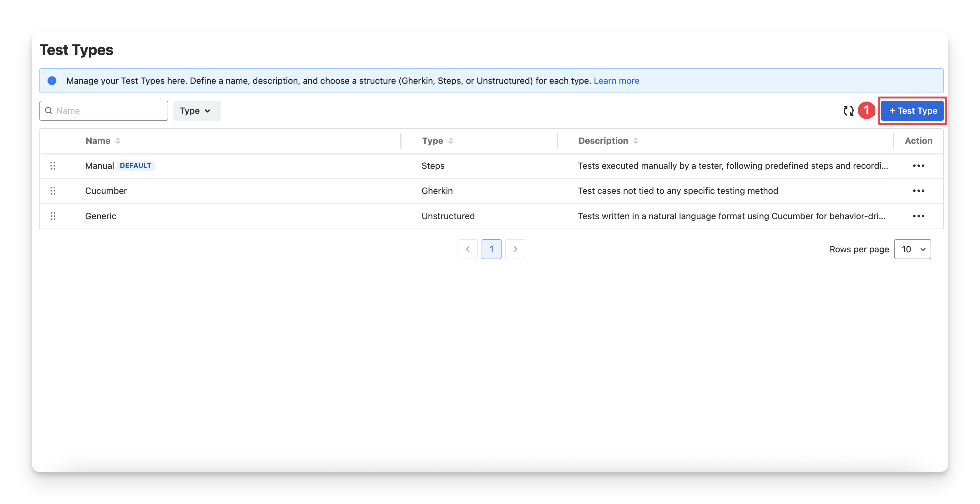Click the refresh icon near Test Type button
The image size is (980, 504).
click(x=848, y=111)
